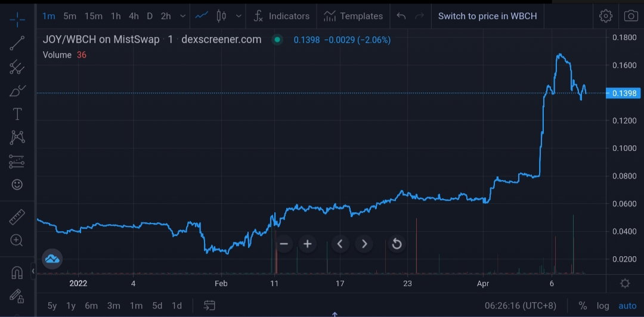Select the brush drawing tool

17,91
